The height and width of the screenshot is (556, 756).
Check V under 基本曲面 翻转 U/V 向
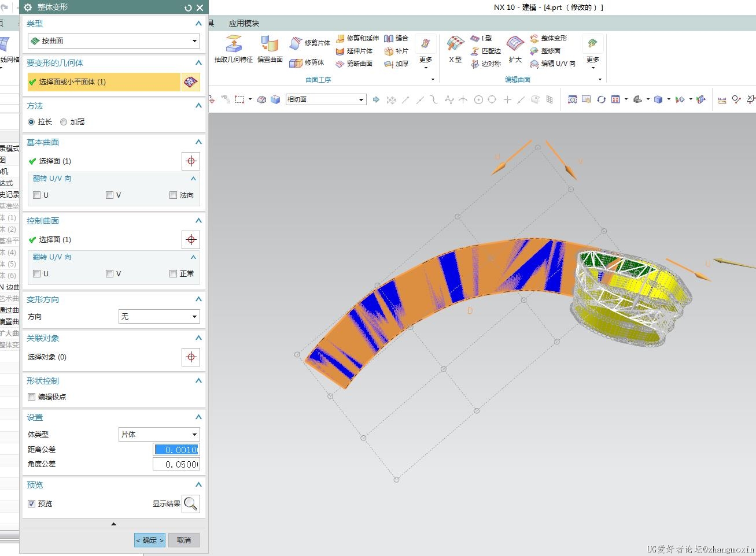click(109, 195)
